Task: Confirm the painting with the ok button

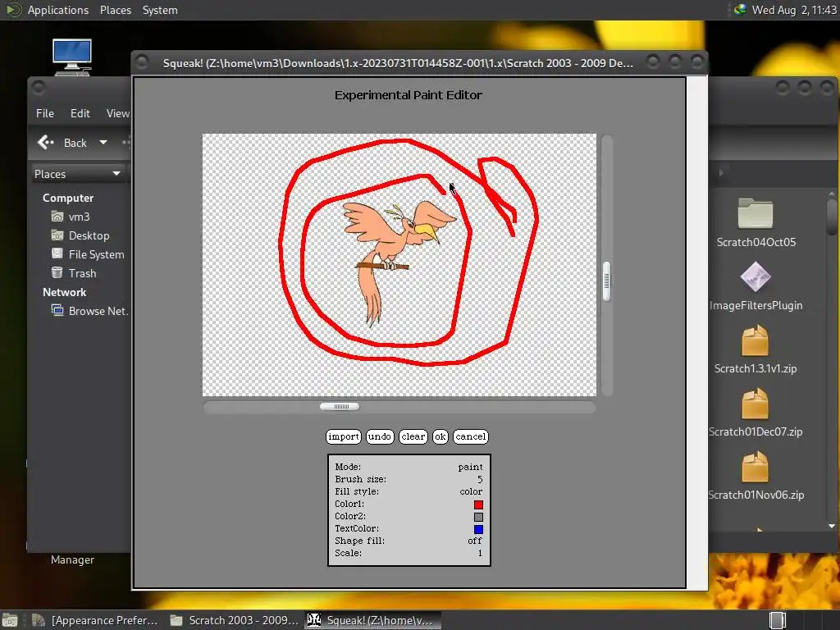Action: [x=441, y=436]
